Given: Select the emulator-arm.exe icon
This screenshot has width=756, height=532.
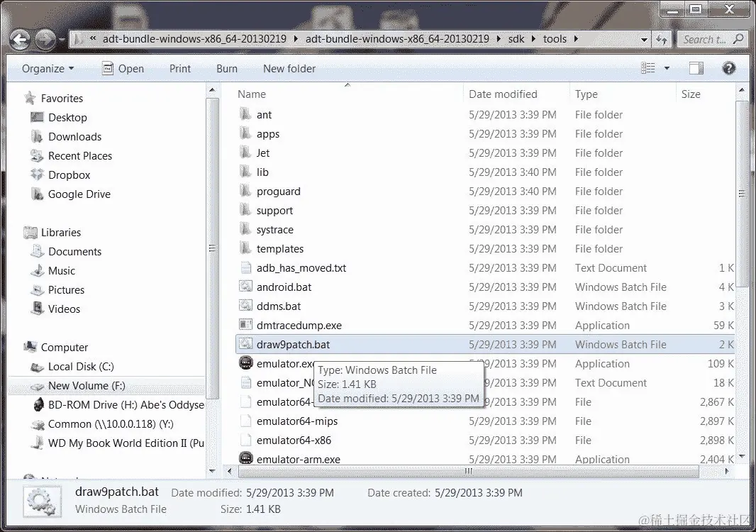Looking at the screenshot, I should coord(246,458).
